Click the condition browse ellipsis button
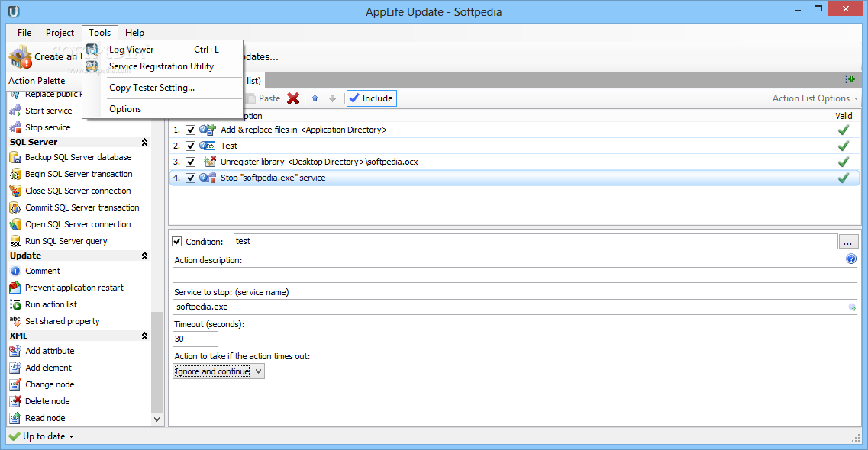 click(x=849, y=242)
